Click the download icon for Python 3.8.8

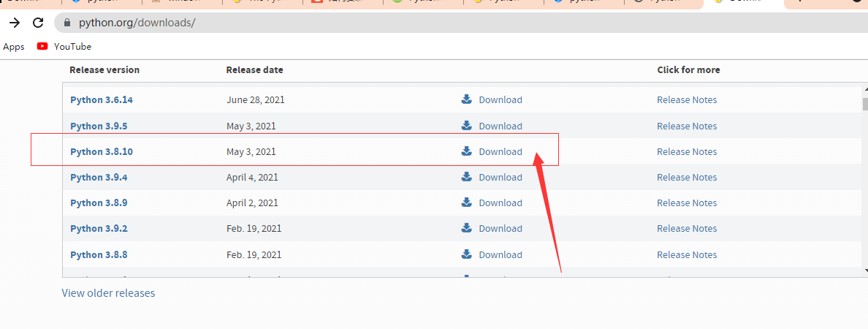[467, 254]
